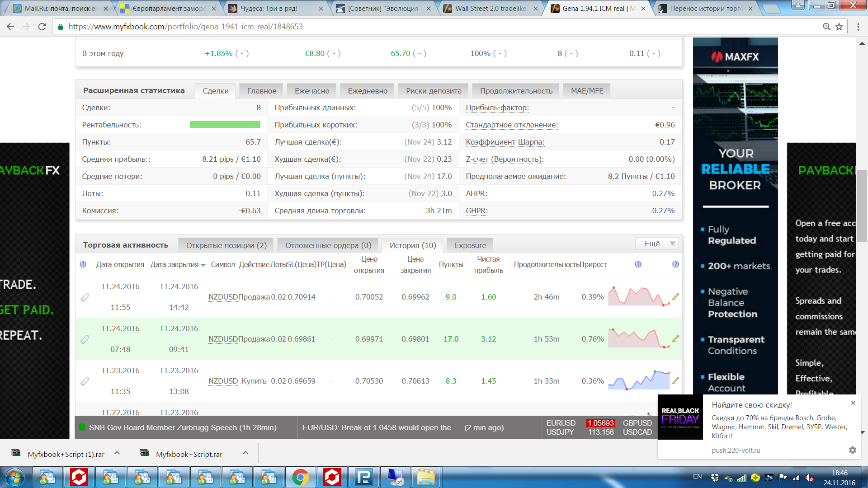
Task: Open the monitor icon app in taskbar
Action: click(x=395, y=477)
